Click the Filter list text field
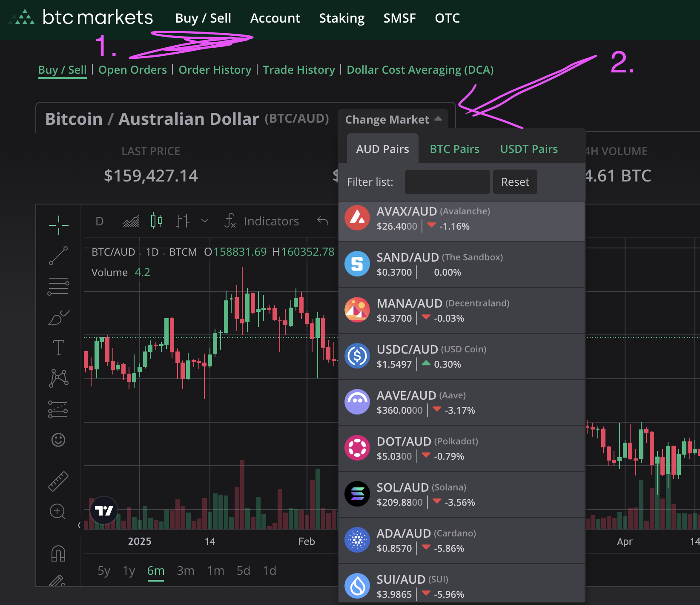This screenshot has height=605, width=700. (x=447, y=182)
